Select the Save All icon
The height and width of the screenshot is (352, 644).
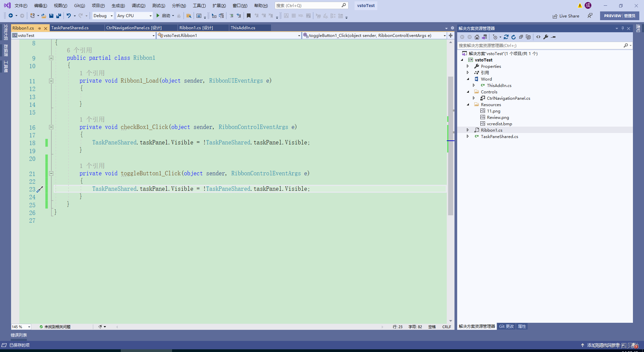point(58,15)
